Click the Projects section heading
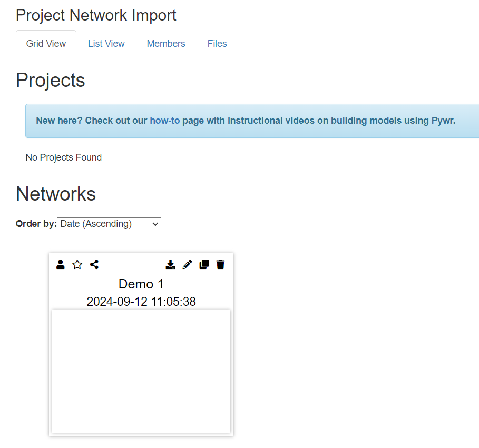 pyautogui.click(x=50, y=80)
